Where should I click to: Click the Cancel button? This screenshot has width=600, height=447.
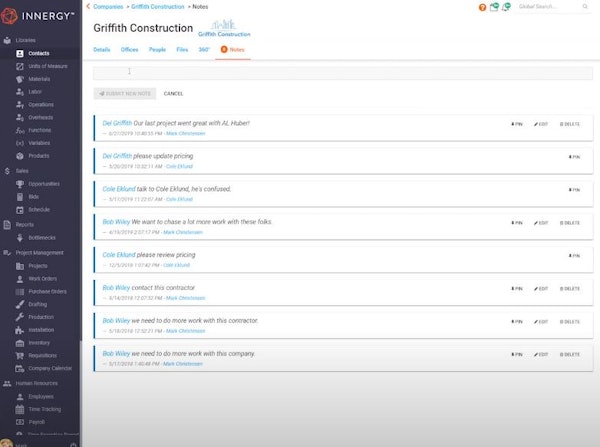point(173,93)
